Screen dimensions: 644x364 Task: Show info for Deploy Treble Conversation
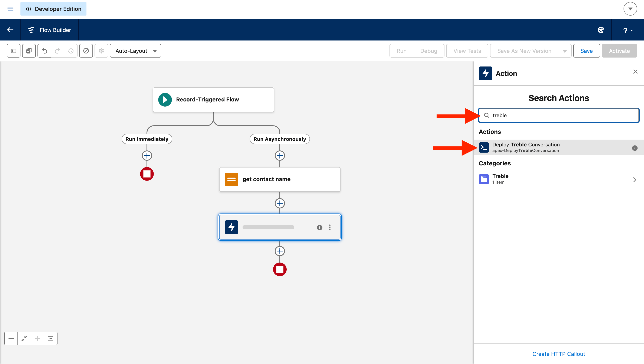pos(634,148)
